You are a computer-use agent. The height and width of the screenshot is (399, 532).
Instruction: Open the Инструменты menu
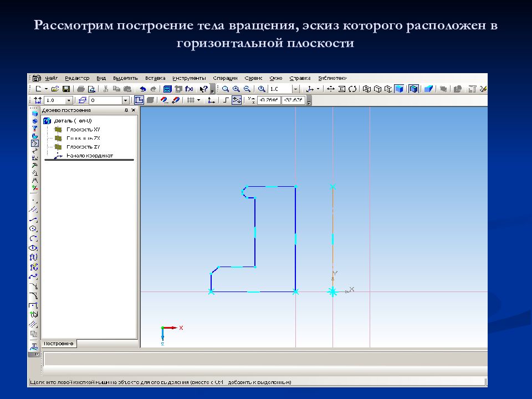pos(189,78)
